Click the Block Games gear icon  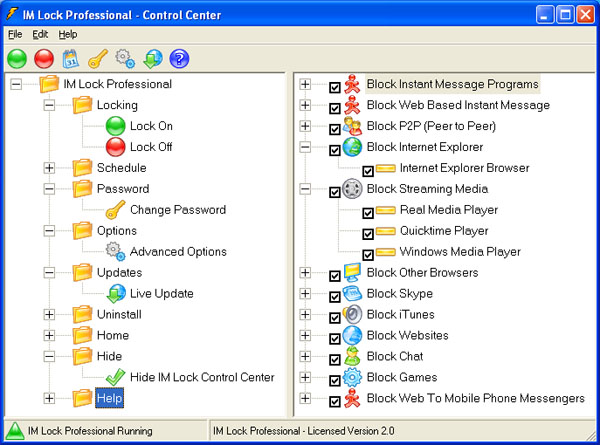click(352, 377)
